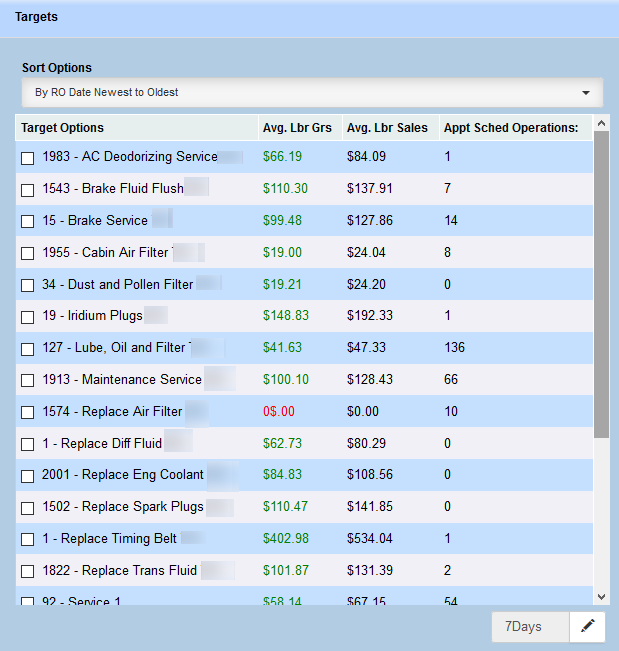Click the scrollbar up arrow

(x=601, y=124)
